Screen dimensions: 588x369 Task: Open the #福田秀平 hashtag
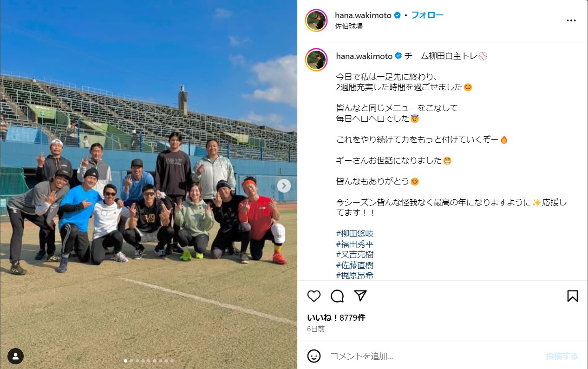click(x=355, y=244)
